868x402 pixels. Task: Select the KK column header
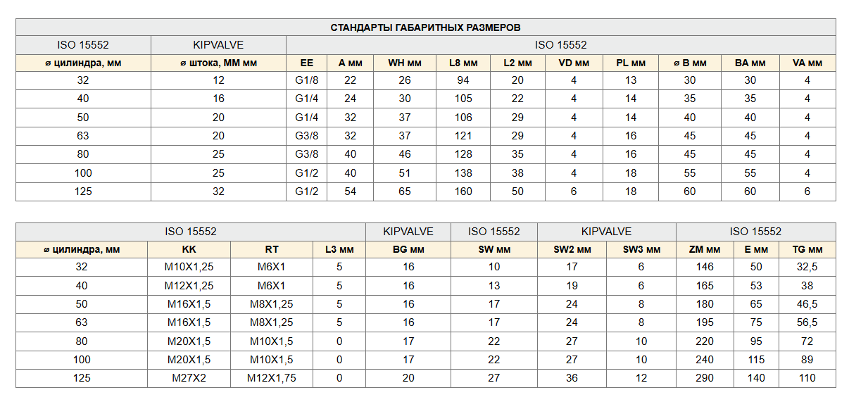189,249
